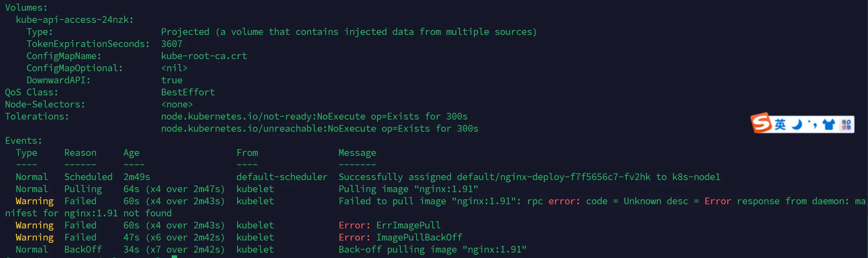Open the Sogou toolbox grid icon

(x=846, y=125)
